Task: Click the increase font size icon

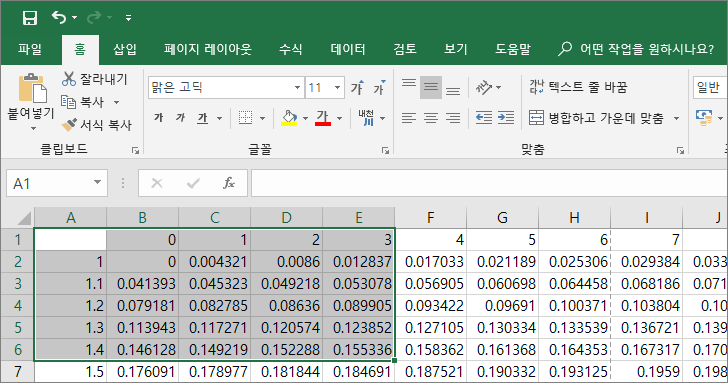Action: (x=358, y=87)
